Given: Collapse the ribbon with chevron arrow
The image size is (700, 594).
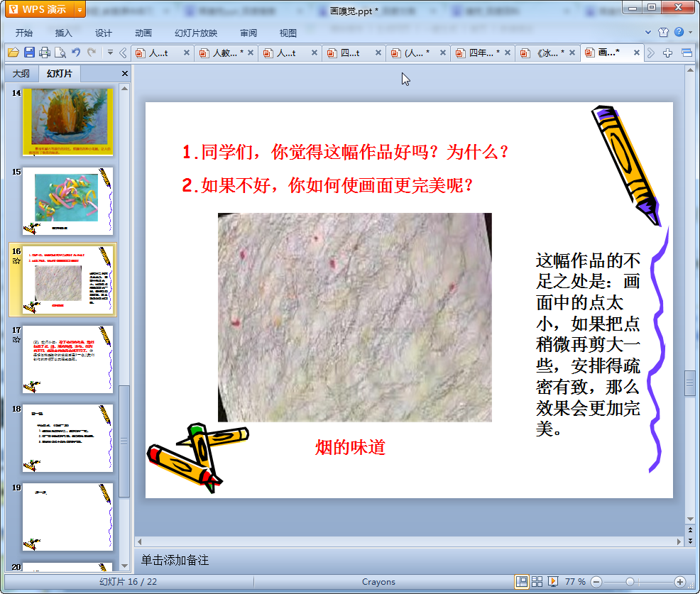Looking at the screenshot, I should click(x=648, y=32).
